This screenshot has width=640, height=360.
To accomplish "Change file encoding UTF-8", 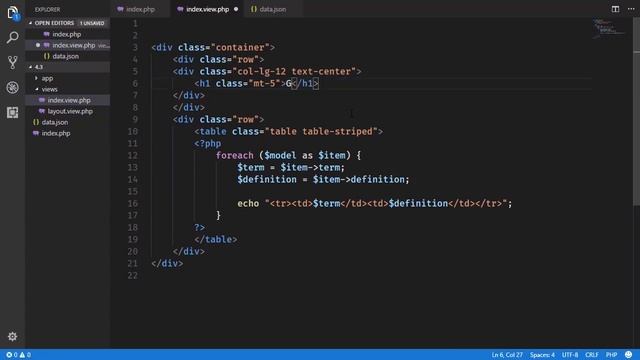I will [570, 355].
